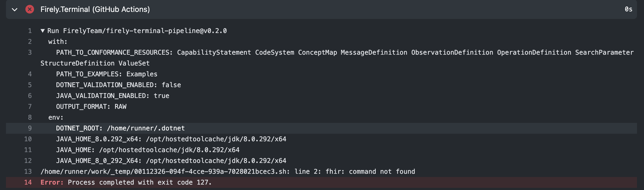644x190 pixels.
Task: Click the DOTNET_VALIDATION_ENABLED: false line
Action: click(118, 85)
